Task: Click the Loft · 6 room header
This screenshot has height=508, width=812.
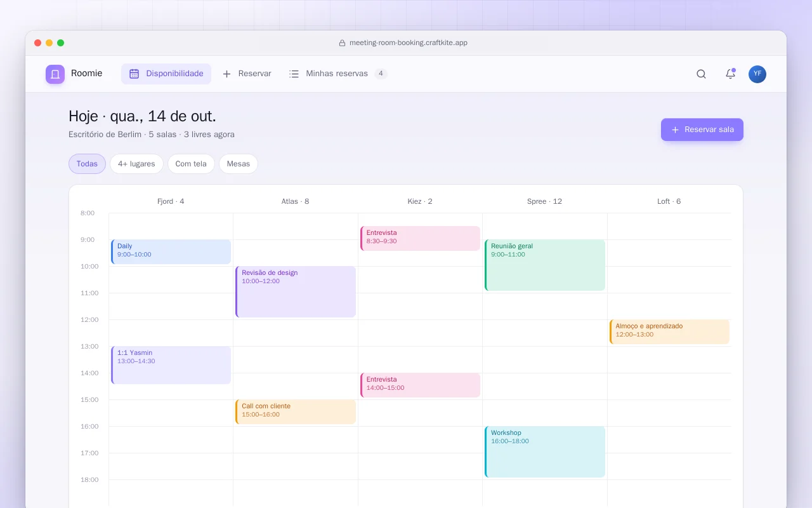Action: click(x=669, y=201)
